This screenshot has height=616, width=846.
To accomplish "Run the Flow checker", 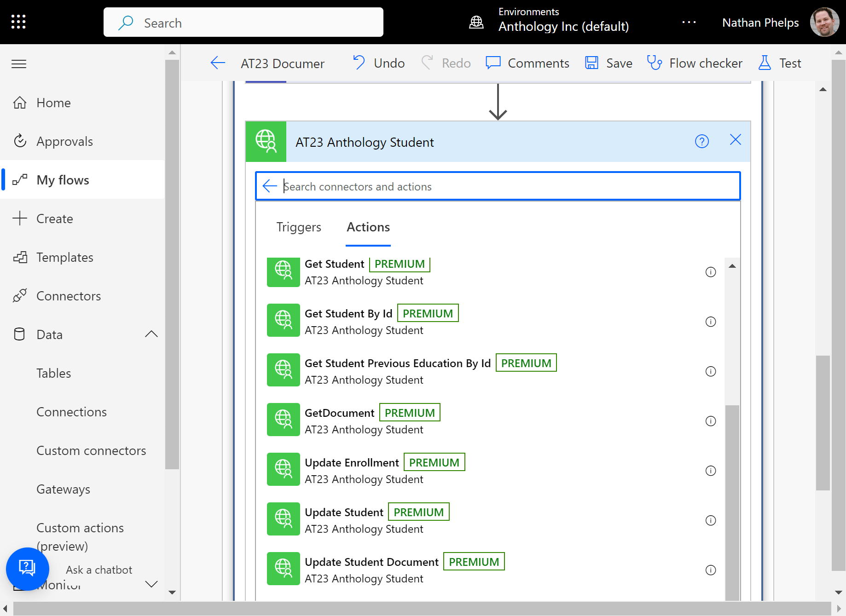I will [x=695, y=63].
